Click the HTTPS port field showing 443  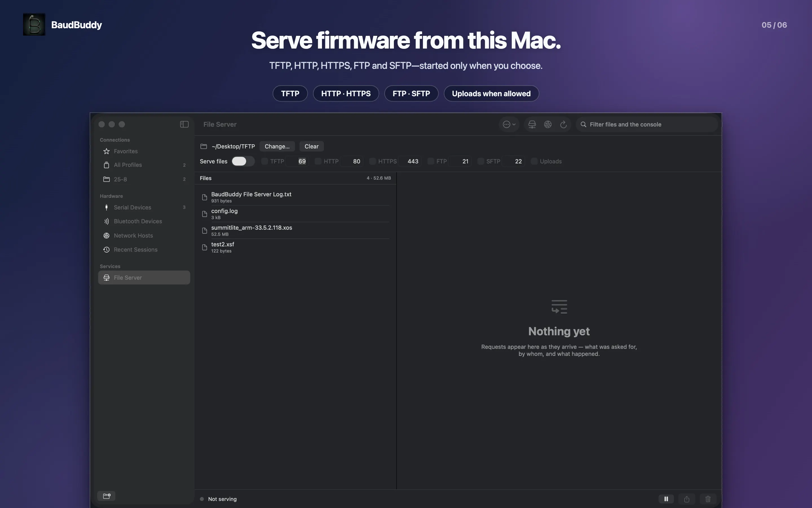click(x=410, y=161)
